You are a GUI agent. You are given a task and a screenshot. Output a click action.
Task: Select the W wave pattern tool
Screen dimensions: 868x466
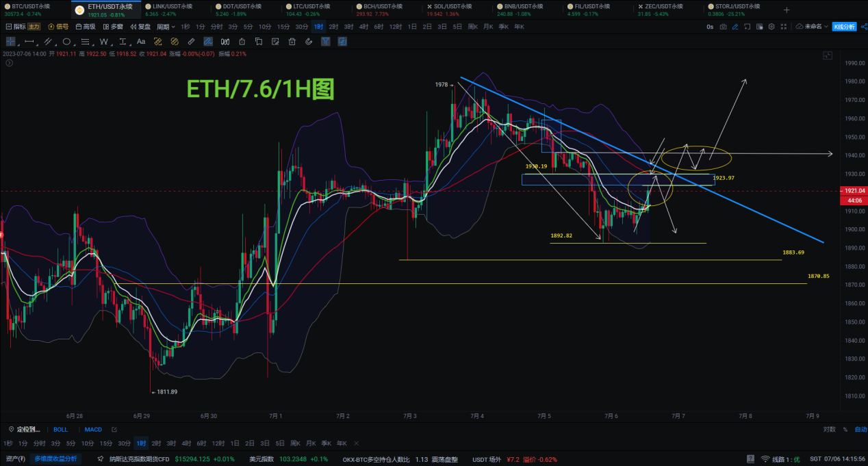click(103, 42)
